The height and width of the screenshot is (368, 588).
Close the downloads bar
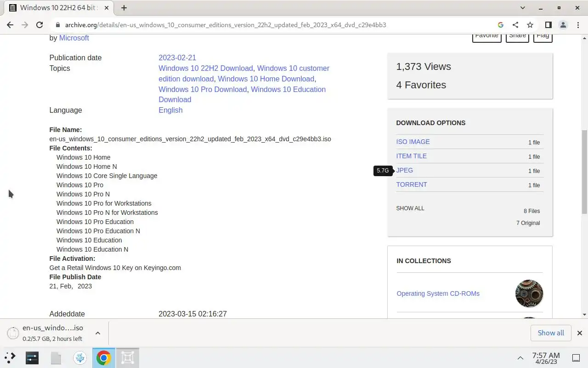(x=579, y=333)
